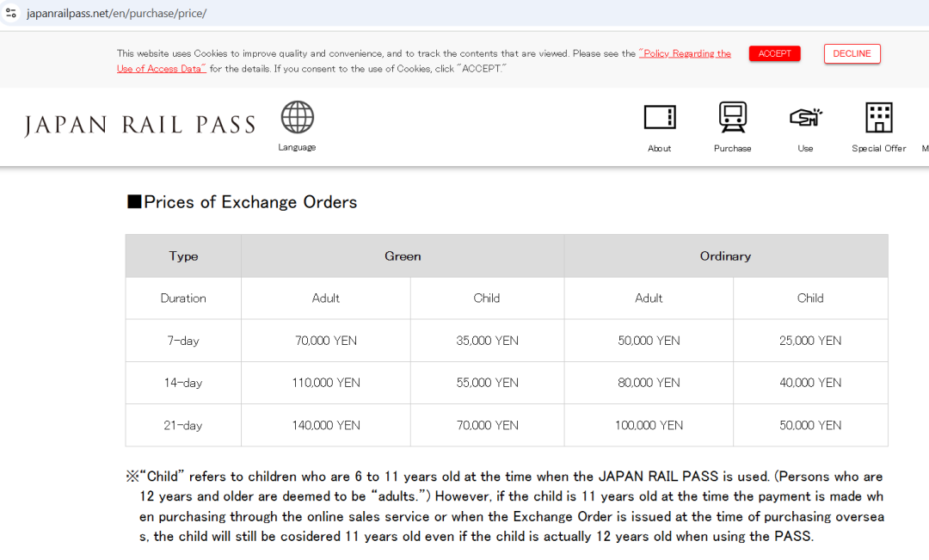This screenshot has height=560, width=929.
Task: Click the Prices of Exchange Orders heading
Action: 243,202
